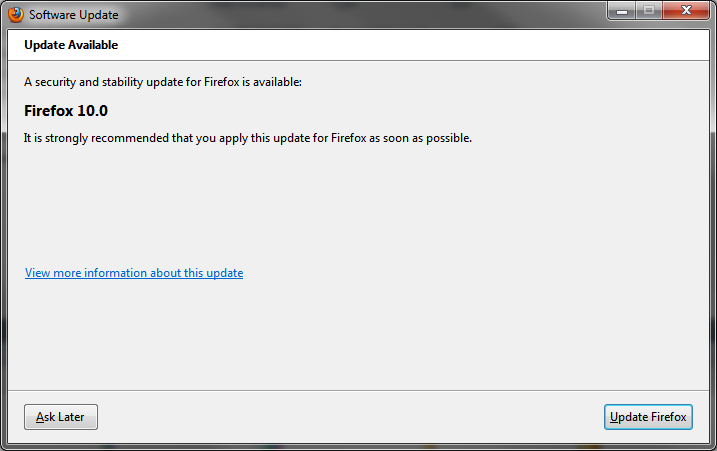Open the View more information about this update link
The width and height of the screenshot is (717, 451).
134,273
